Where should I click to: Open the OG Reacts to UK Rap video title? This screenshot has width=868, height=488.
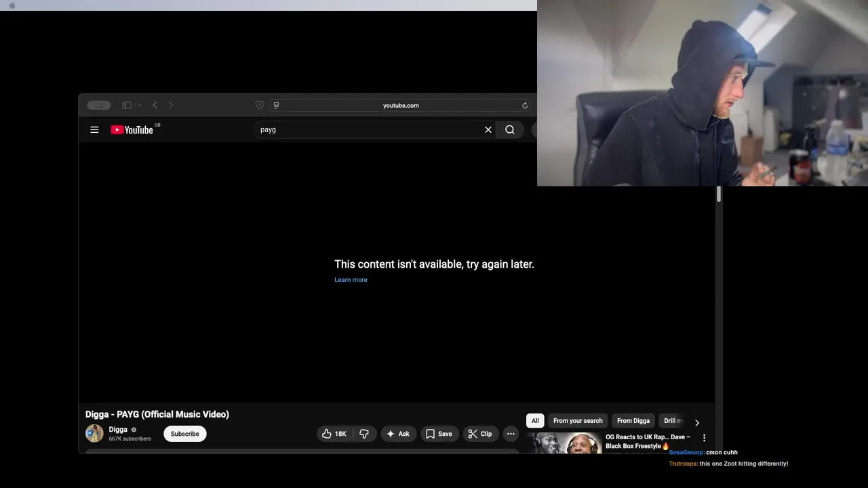(x=648, y=441)
